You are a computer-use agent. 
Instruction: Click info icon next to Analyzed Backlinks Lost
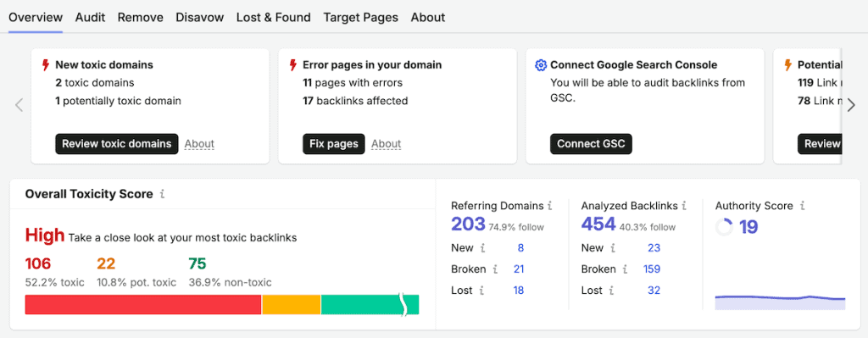coord(612,291)
